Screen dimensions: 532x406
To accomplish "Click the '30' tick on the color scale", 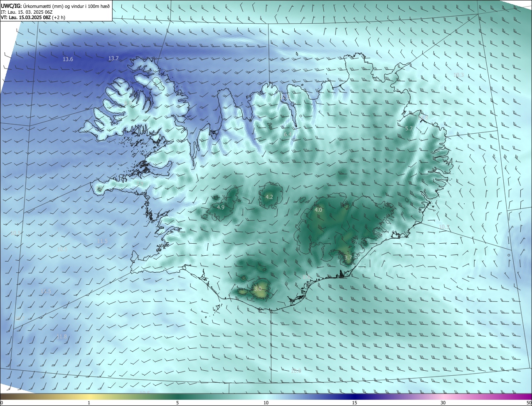I will [x=443, y=403].
